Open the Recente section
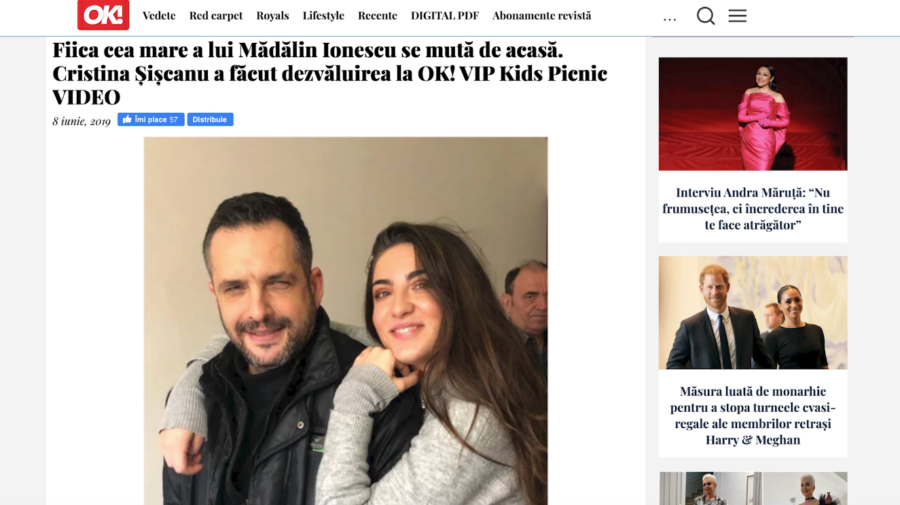The height and width of the screenshot is (505, 900). pos(377,15)
